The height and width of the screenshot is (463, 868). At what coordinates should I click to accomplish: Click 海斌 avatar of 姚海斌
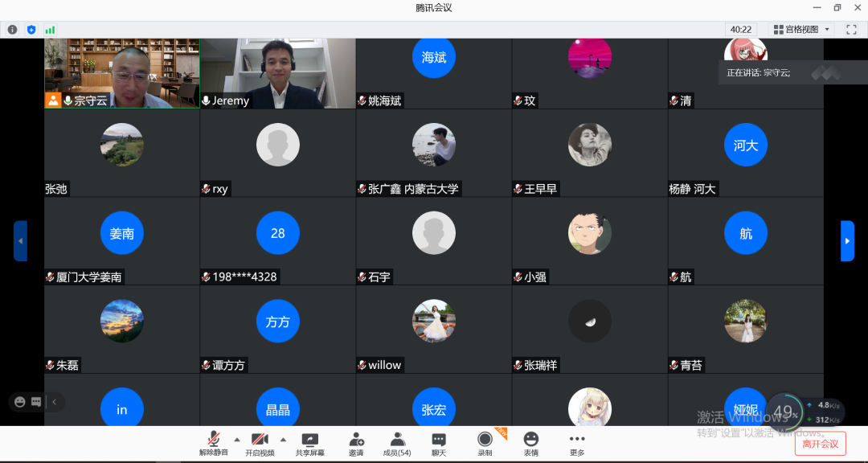coord(434,57)
